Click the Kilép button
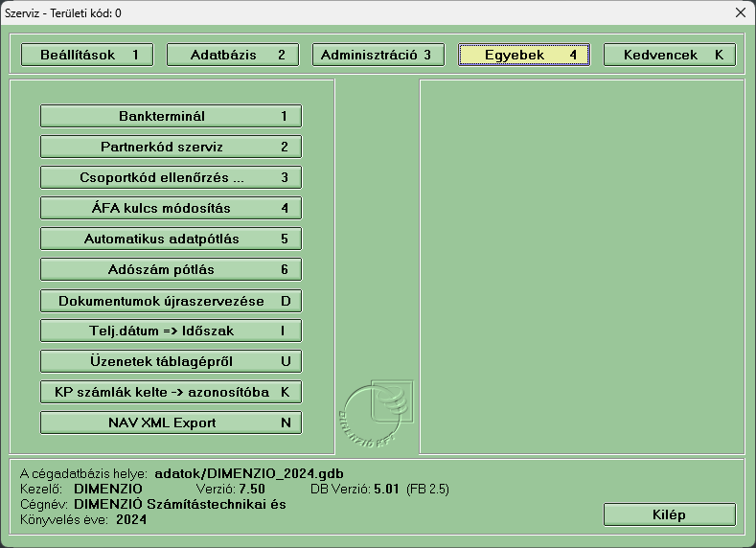 pyautogui.click(x=670, y=514)
